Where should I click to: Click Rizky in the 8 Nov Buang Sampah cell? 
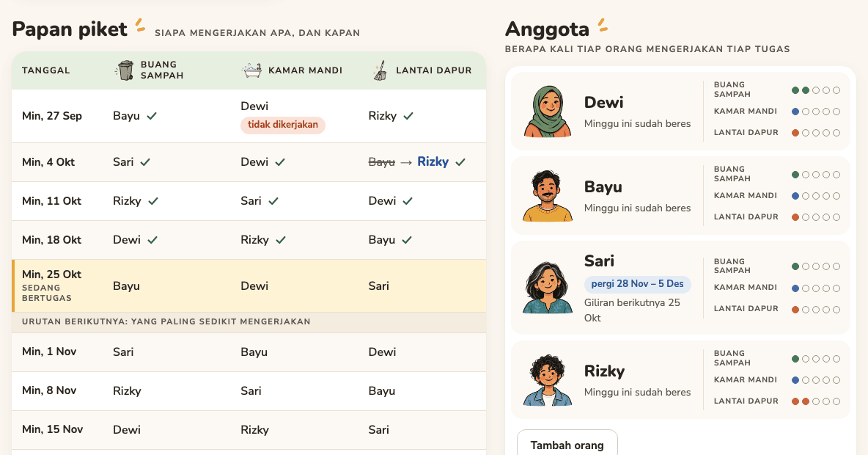point(127,390)
